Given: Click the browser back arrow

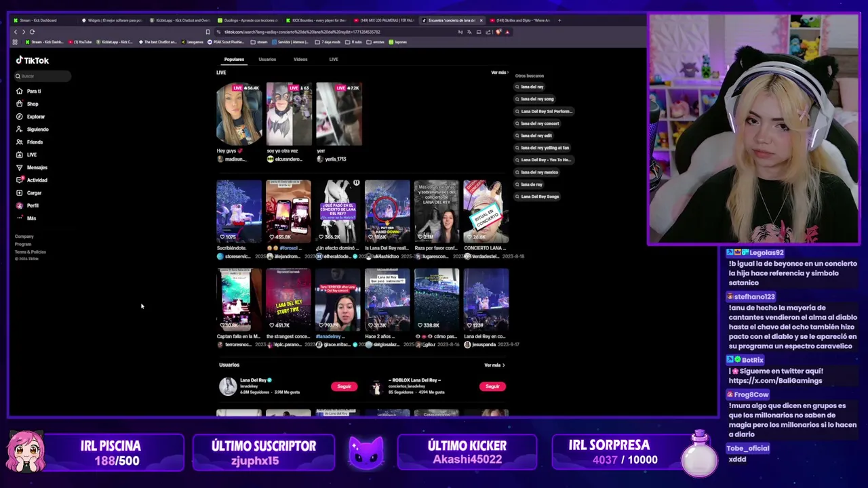Looking at the screenshot, I should [x=16, y=32].
